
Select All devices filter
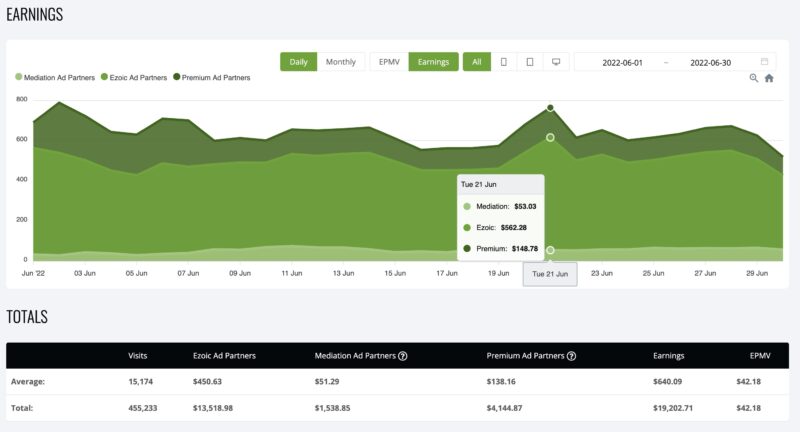pos(477,62)
